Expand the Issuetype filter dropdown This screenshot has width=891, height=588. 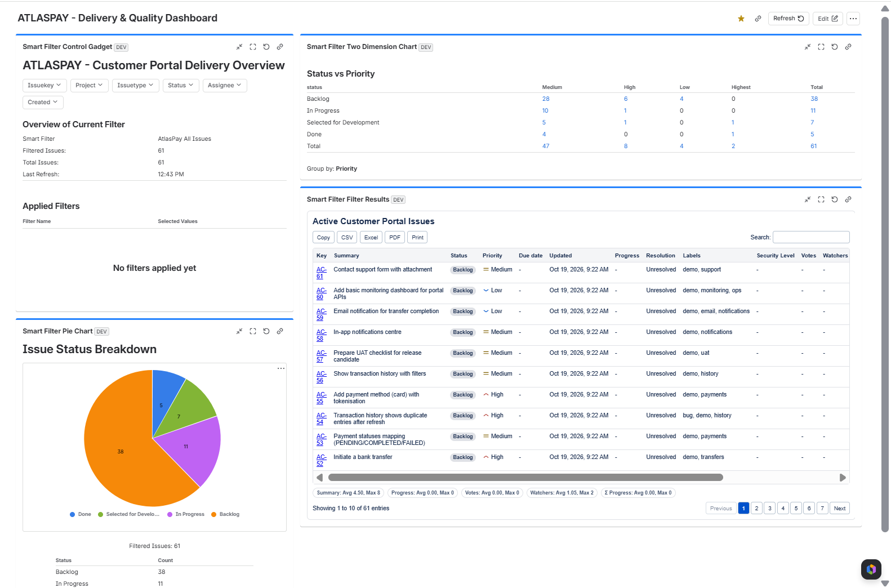click(135, 86)
